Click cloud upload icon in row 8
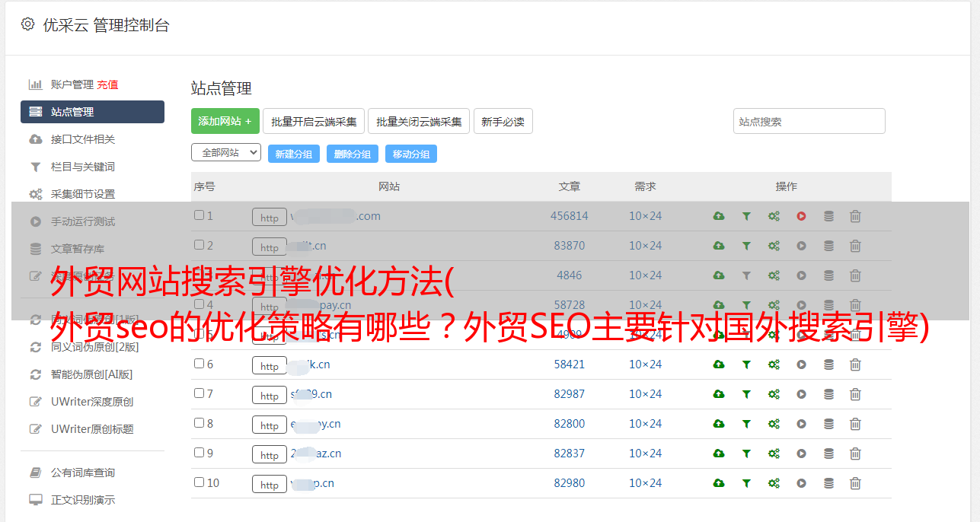Screen dimensions: 980x522 pyautogui.click(x=719, y=424)
